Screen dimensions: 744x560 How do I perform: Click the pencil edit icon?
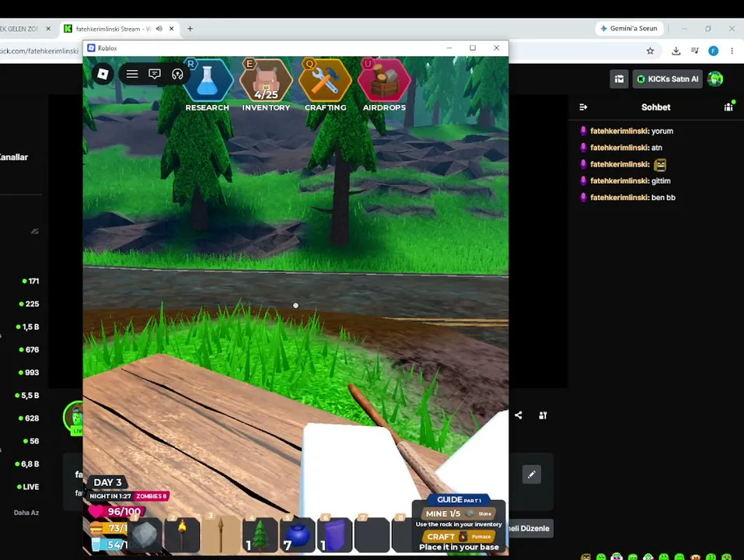(532, 474)
